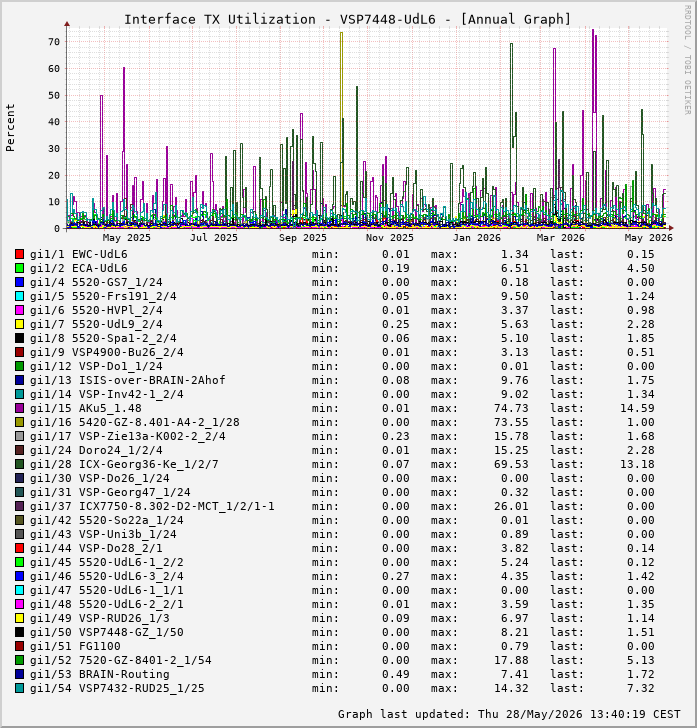
Task: Click the Sep 2025 x-axis label
Action: pyautogui.click(x=302, y=238)
